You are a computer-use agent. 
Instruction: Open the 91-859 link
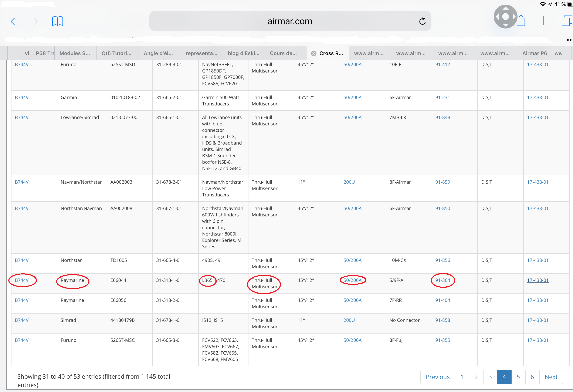(x=443, y=182)
